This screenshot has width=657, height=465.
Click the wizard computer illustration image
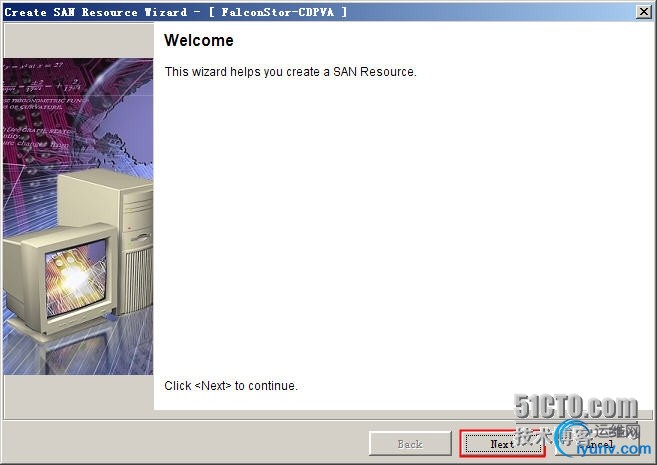(78, 216)
